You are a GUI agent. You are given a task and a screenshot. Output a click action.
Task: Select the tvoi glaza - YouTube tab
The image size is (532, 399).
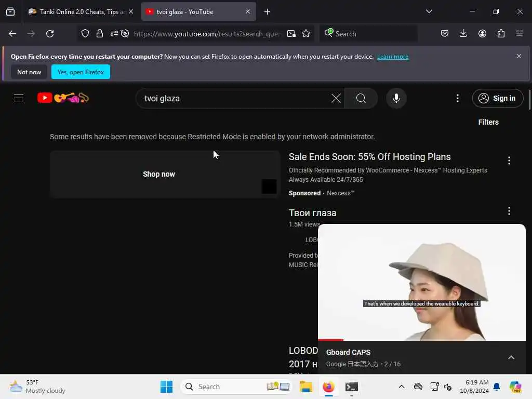pyautogui.click(x=198, y=11)
